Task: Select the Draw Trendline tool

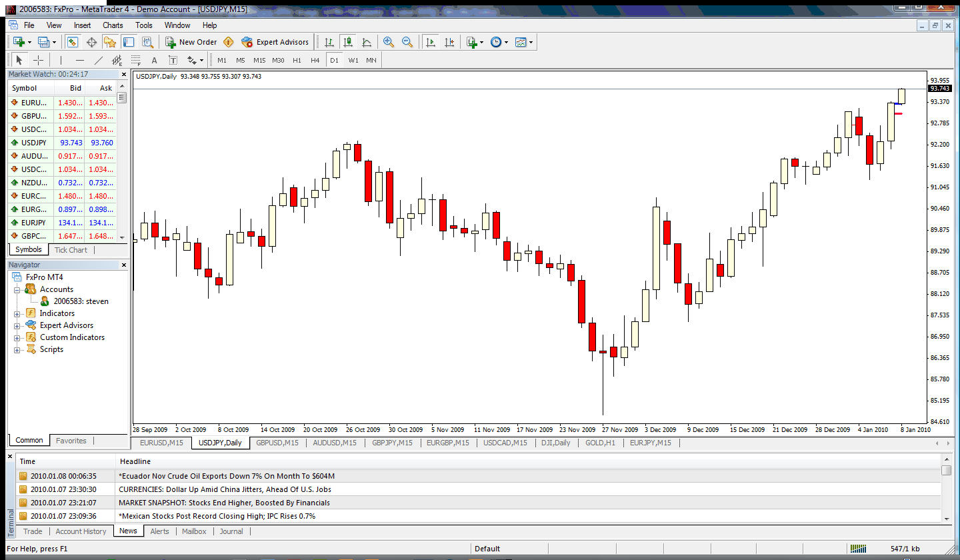Action: [x=98, y=60]
